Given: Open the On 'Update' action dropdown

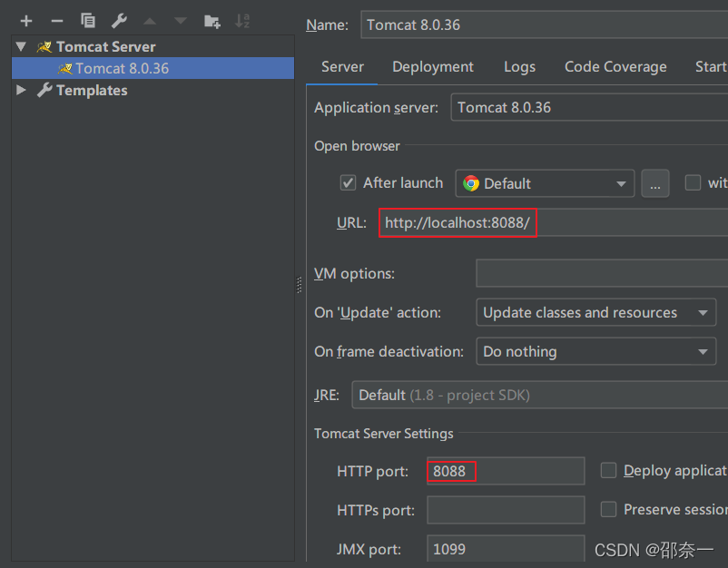Looking at the screenshot, I should coord(596,312).
